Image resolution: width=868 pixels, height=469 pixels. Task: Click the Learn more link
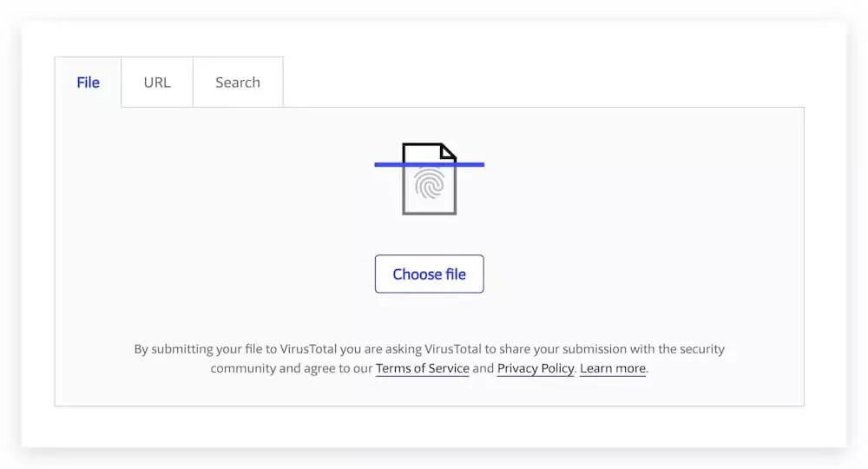[613, 368]
